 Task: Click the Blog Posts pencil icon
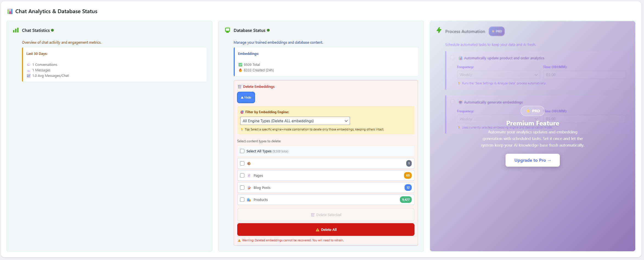point(249,188)
